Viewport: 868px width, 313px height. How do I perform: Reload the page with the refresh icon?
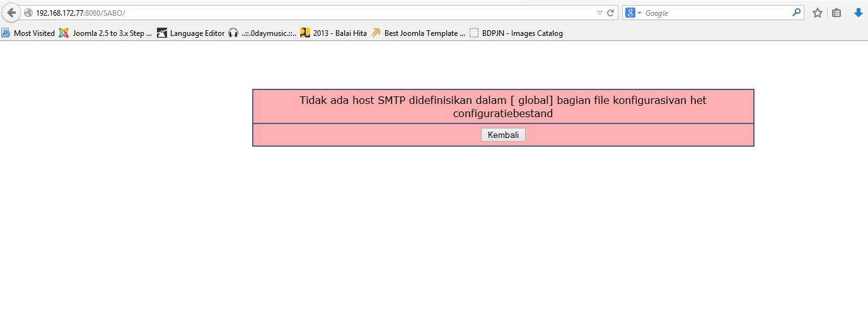point(610,13)
